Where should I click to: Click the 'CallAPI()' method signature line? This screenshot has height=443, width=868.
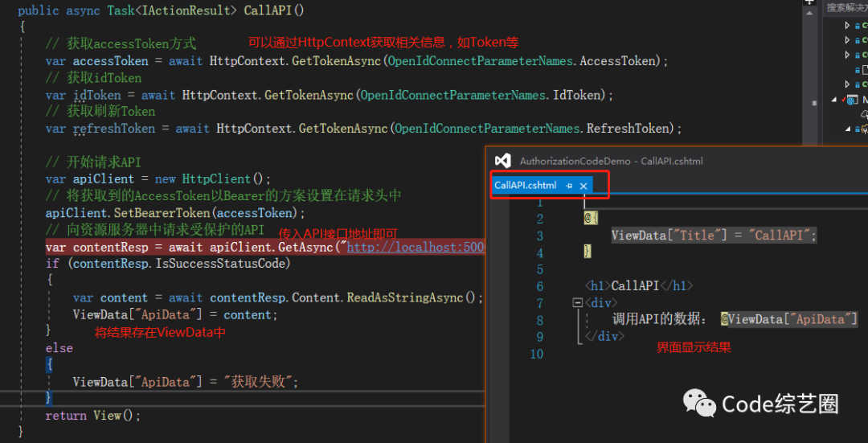tap(161, 10)
